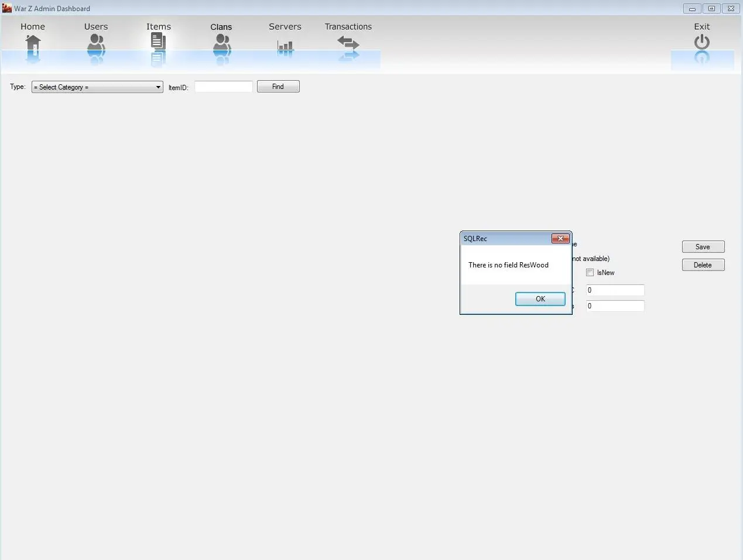Click the zero field directly below IsNew
The image size is (743, 560).
point(615,290)
